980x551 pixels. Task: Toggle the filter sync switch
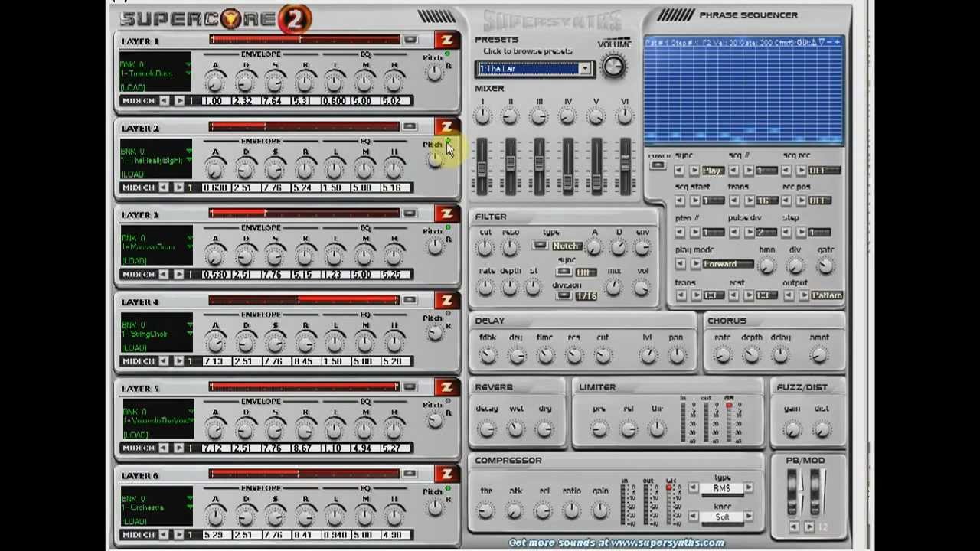[x=564, y=272]
